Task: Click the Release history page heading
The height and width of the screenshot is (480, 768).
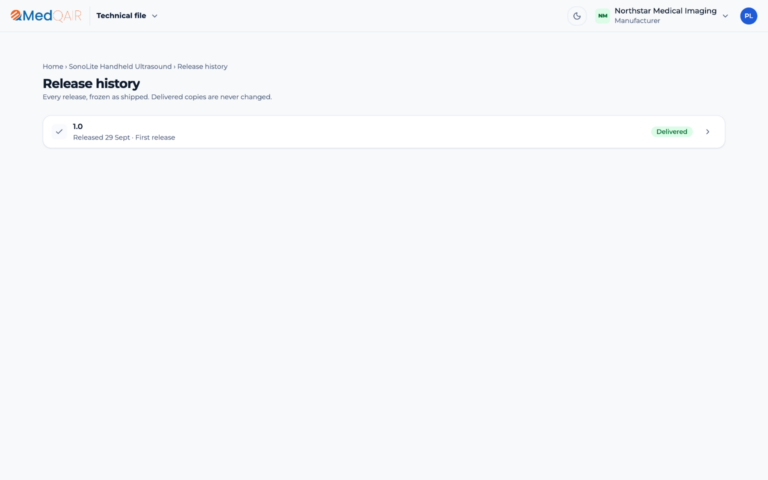Action: pyautogui.click(x=91, y=83)
